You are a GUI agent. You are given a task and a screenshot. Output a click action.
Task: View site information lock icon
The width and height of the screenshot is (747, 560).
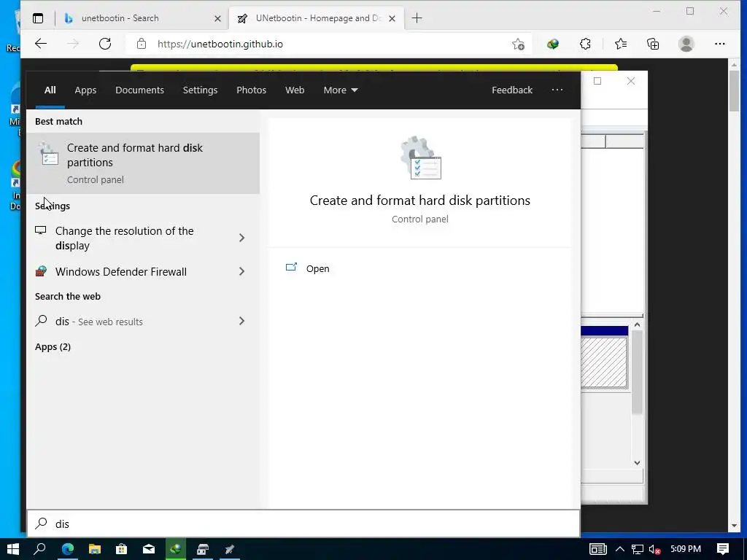click(x=142, y=44)
